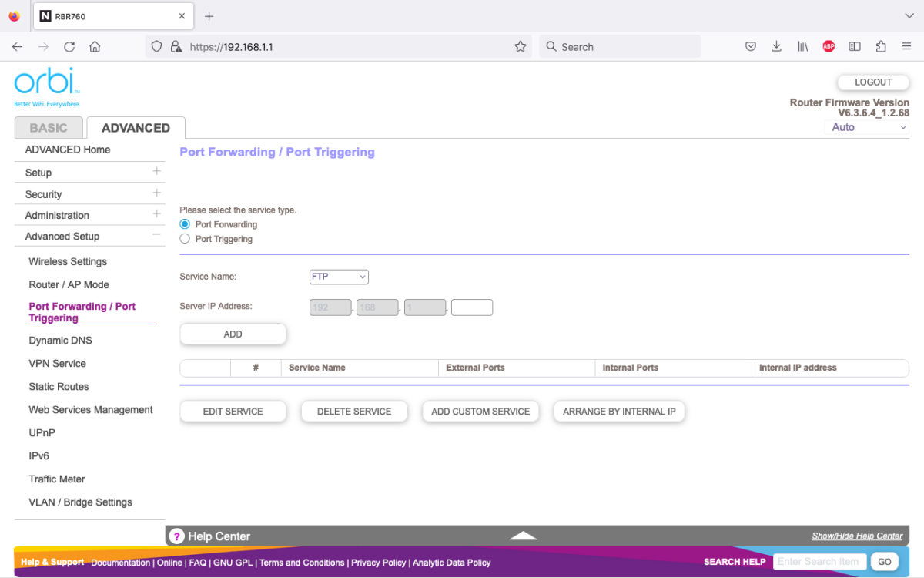Open the Auto language dropdown
Viewport: 924px width, 578px height.
pyautogui.click(x=867, y=127)
